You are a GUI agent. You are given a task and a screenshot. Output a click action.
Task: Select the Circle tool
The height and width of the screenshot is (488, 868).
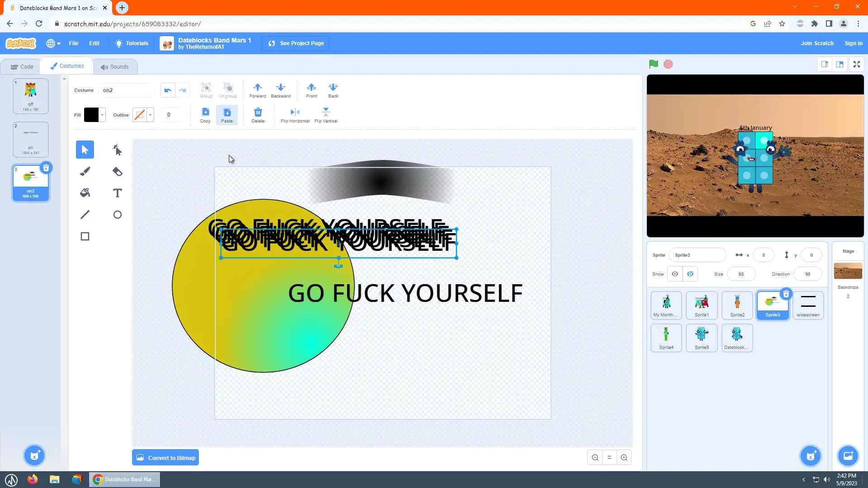(x=117, y=215)
